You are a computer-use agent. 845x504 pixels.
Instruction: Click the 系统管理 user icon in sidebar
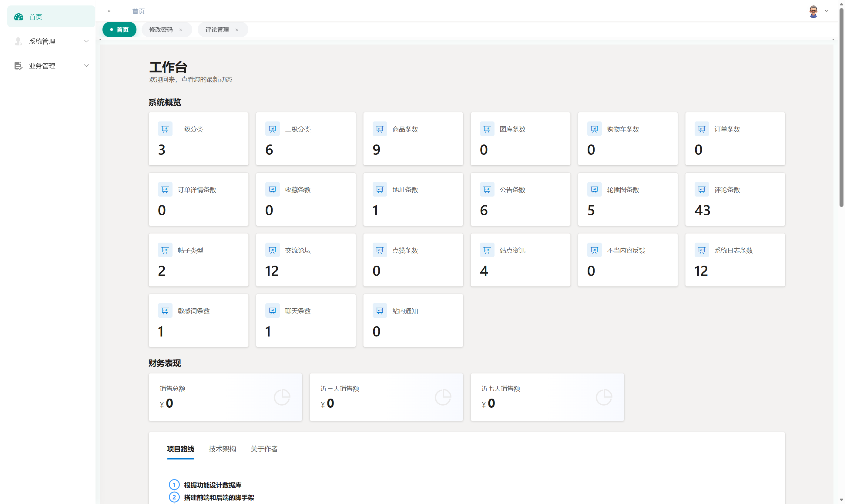tap(18, 41)
